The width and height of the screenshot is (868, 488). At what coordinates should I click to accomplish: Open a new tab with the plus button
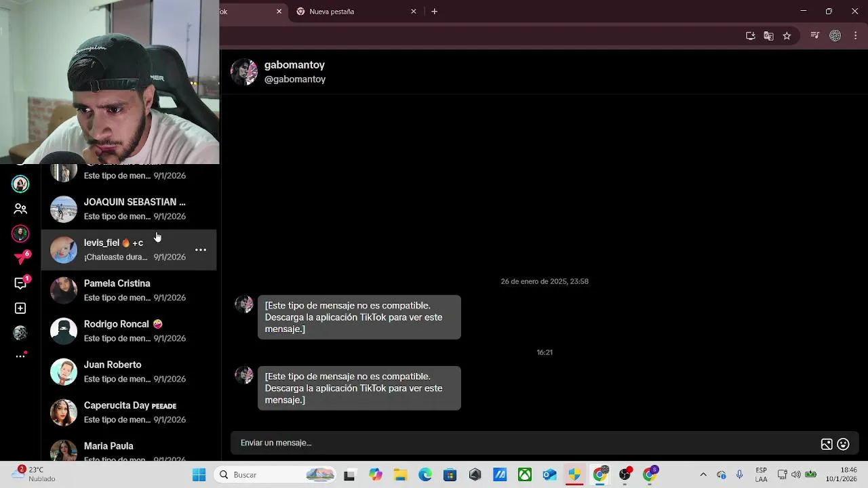pos(435,12)
